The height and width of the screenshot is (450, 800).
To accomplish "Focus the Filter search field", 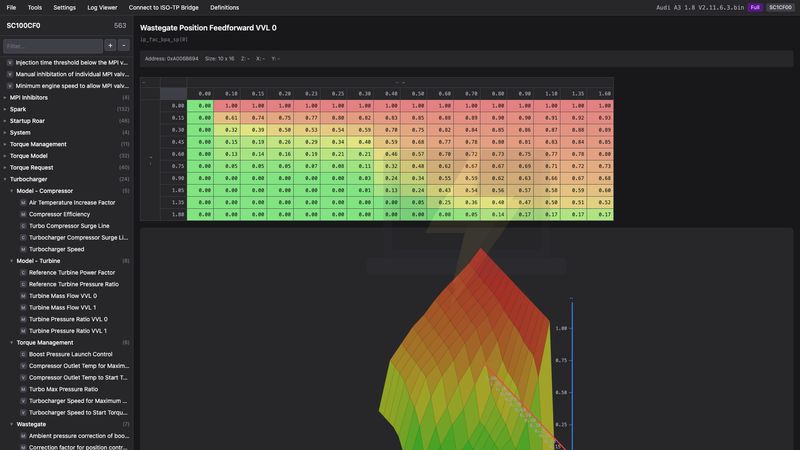I will [x=52, y=46].
